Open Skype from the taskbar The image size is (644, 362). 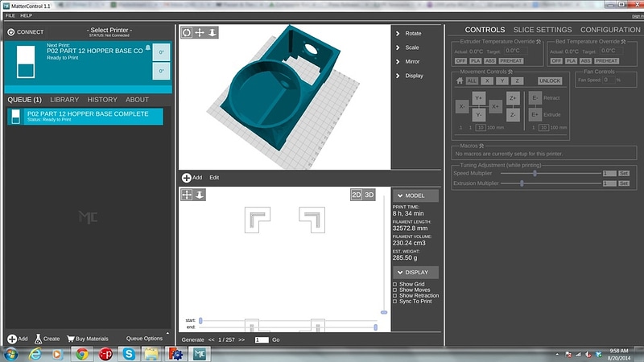(129, 354)
